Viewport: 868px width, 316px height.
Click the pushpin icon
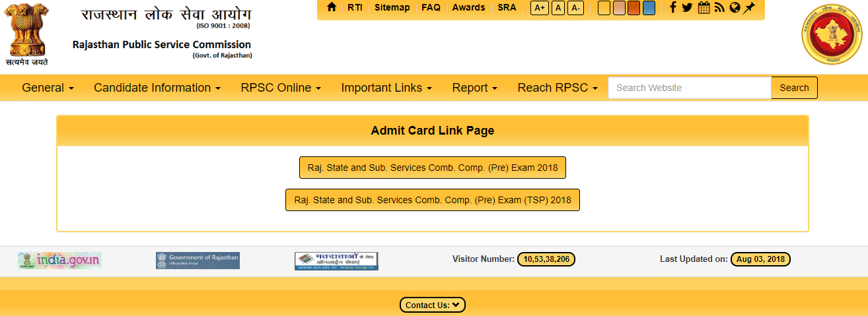click(x=749, y=8)
